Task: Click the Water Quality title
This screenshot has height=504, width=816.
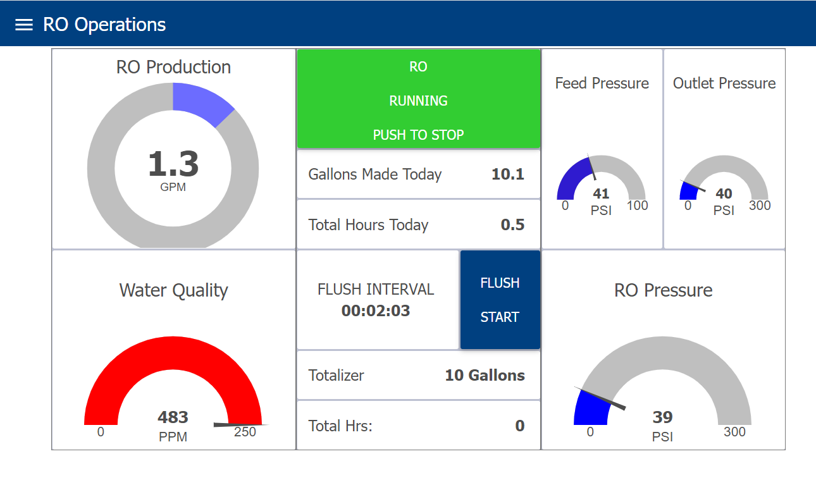Action: 173,290
